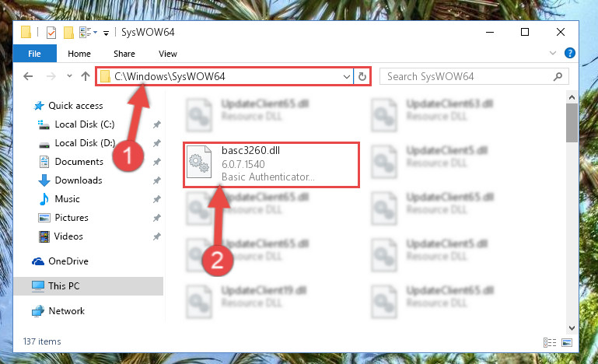Click the pin icon beside Local Disk (D:)

point(157,143)
